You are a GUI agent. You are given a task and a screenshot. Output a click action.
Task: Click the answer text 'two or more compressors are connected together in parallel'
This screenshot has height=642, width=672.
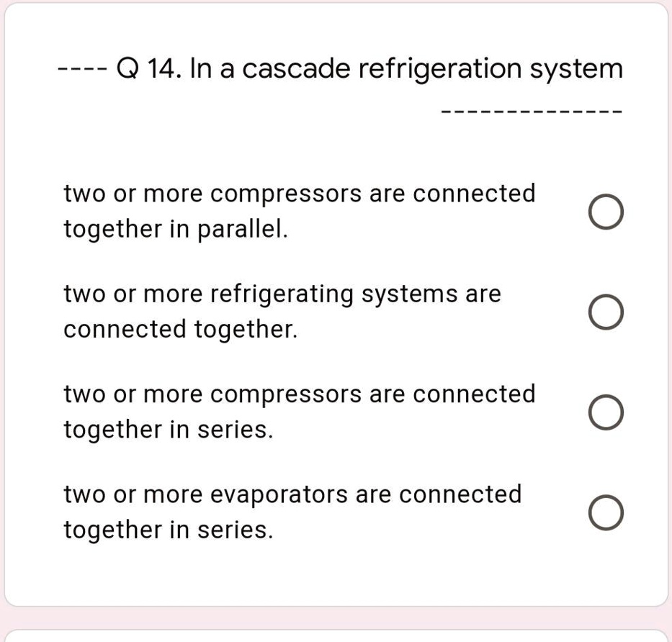coord(299,210)
